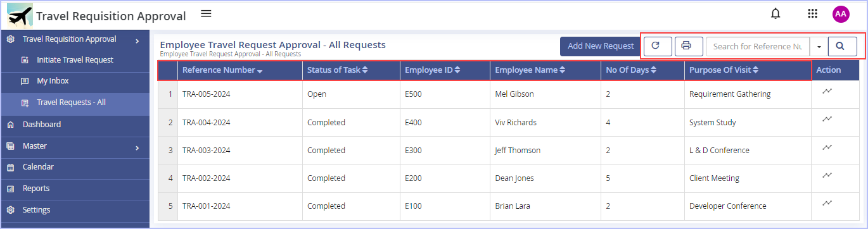
Task: Click the AA user avatar
Action: click(x=841, y=14)
